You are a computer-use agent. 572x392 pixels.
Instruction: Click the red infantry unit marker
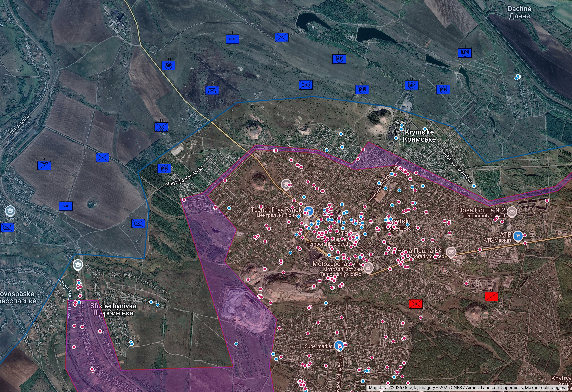pyautogui.click(x=416, y=304)
